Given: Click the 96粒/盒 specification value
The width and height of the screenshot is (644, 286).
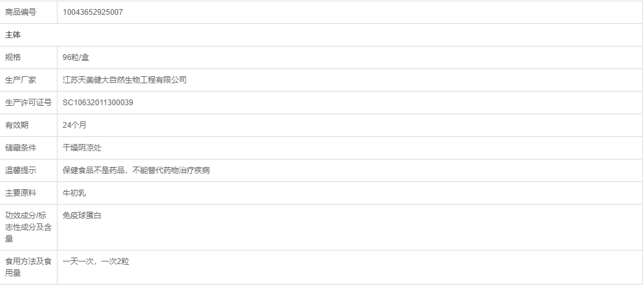Looking at the screenshot, I should pos(76,57).
